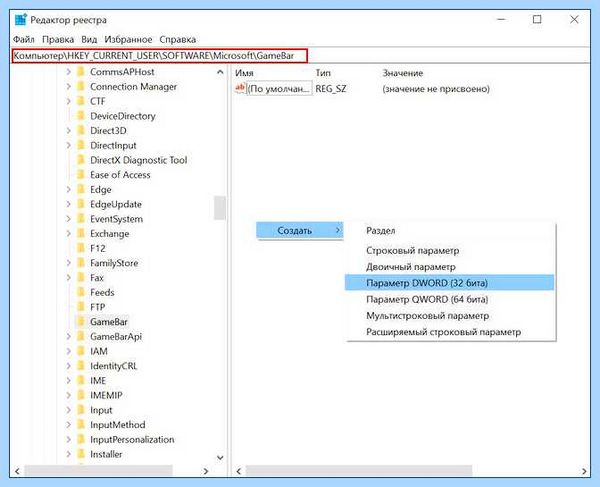Click tree pane horizontal scroll right arrow
Viewport: 600px width, 487px height.
coord(206,471)
